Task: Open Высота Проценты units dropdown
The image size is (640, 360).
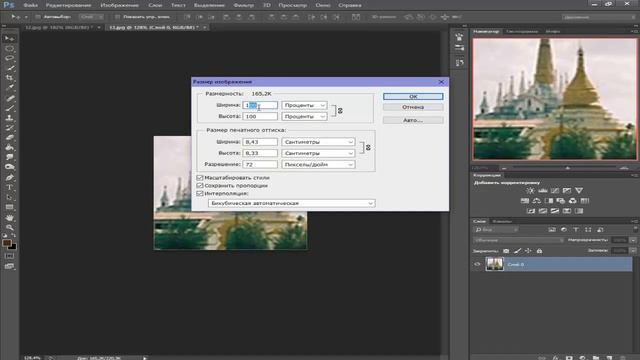Action: [x=304, y=116]
